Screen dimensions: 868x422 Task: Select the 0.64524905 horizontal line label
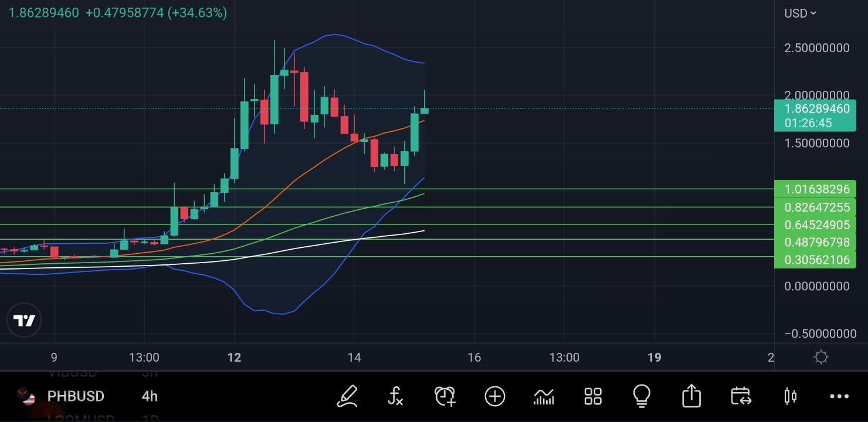coord(815,224)
